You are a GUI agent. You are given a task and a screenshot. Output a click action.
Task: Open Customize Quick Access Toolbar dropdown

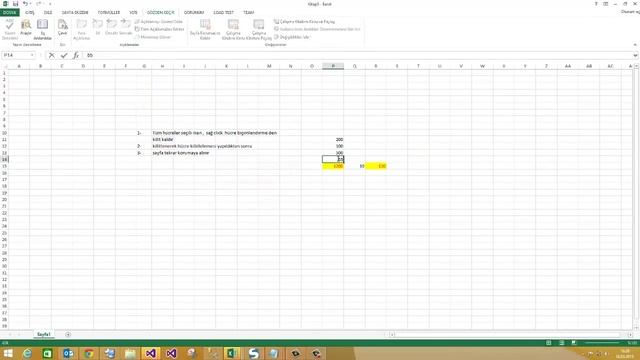coord(50,4)
